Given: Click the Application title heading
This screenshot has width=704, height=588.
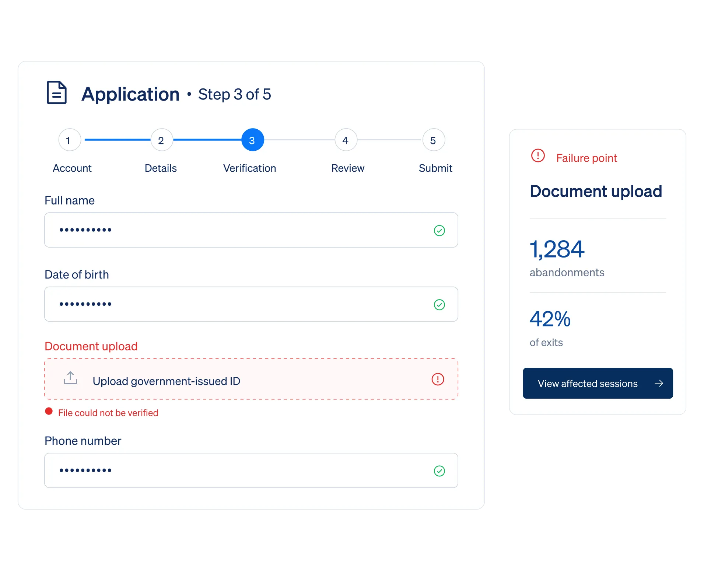Looking at the screenshot, I should point(130,94).
